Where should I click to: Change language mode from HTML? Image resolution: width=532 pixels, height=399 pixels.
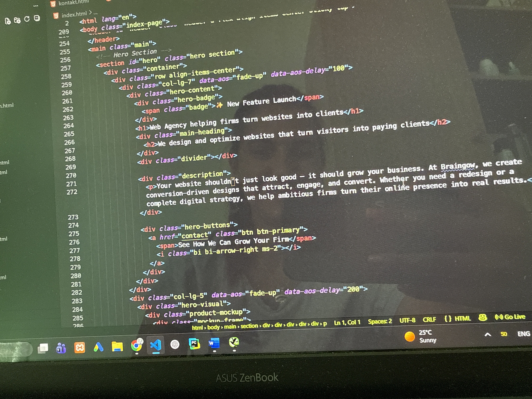(458, 318)
